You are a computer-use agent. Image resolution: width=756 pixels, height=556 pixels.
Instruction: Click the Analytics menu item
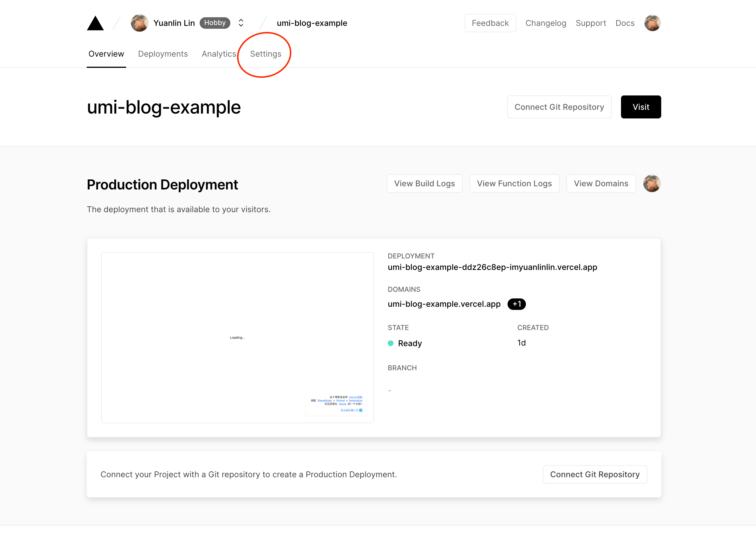click(218, 53)
